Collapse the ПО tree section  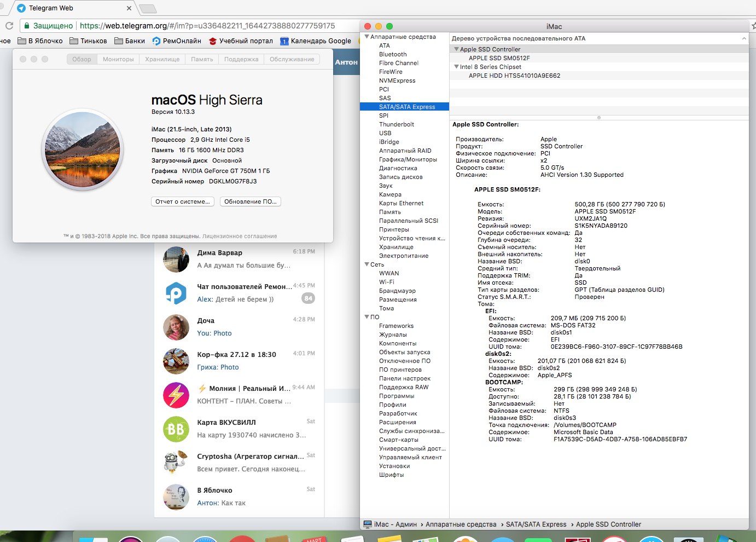click(367, 317)
